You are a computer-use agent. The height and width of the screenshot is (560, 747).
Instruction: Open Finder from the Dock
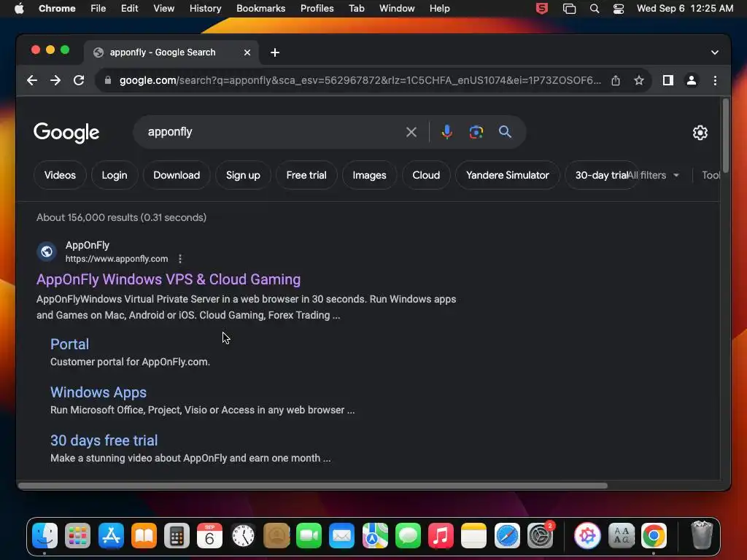(44, 535)
